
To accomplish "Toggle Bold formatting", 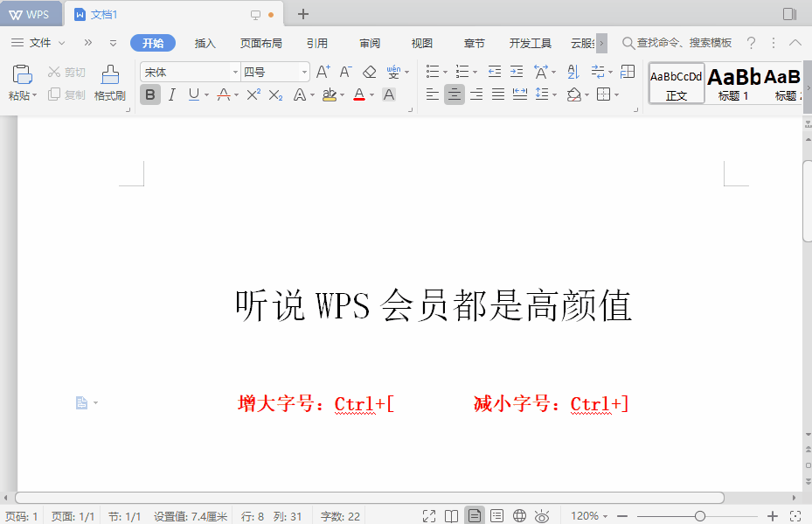I will (x=150, y=94).
